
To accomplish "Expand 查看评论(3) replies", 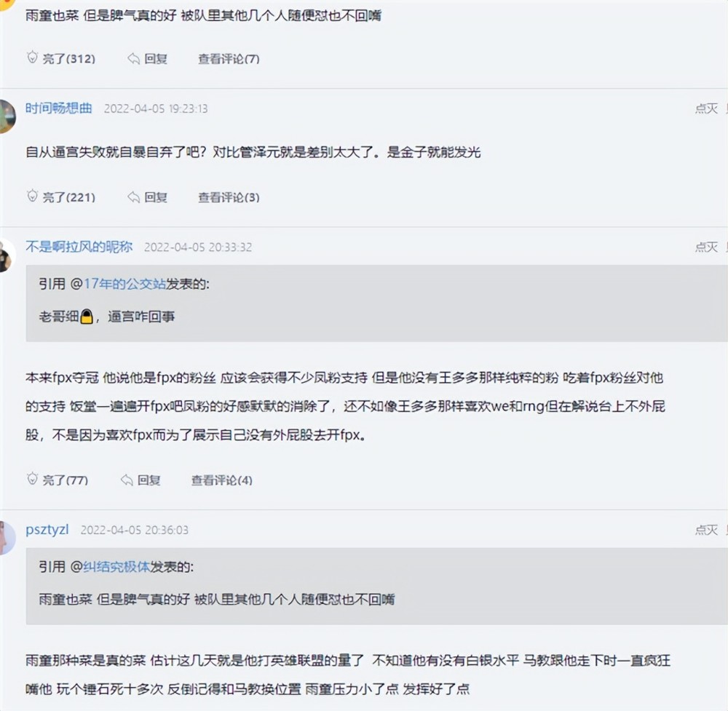I will coord(229,197).
